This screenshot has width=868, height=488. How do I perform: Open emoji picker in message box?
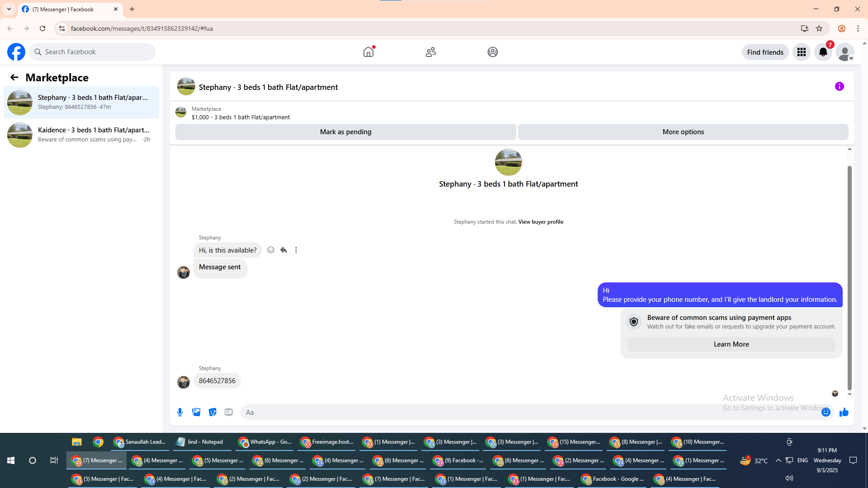point(826,412)
